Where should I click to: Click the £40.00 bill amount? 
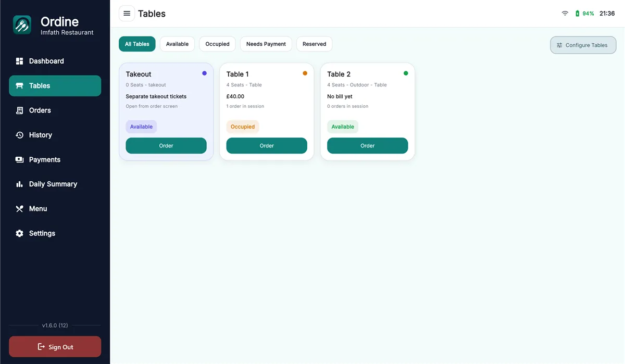(235, 96)
